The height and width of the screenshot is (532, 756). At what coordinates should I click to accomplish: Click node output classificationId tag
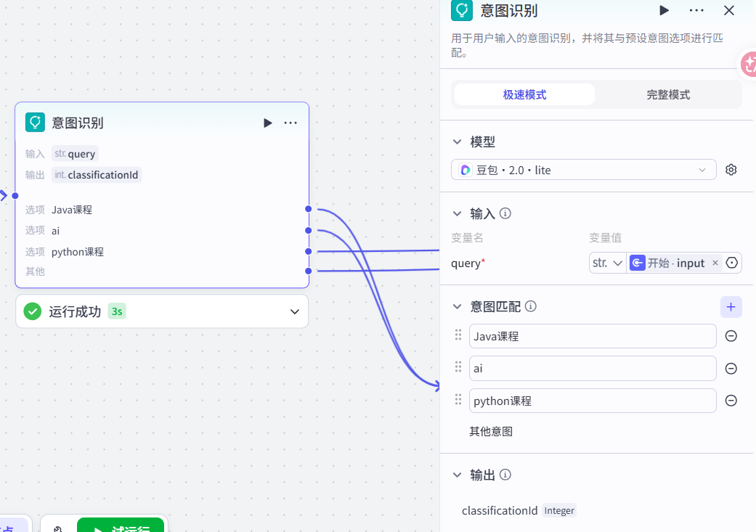pyautogui.click(x=97, y=174)
